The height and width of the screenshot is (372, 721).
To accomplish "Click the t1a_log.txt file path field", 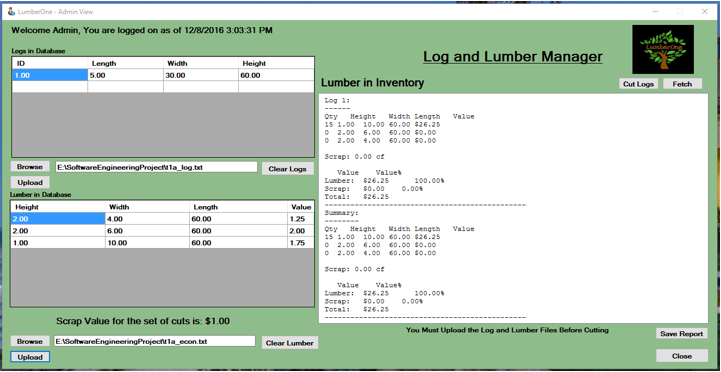I will click(156, 167).
